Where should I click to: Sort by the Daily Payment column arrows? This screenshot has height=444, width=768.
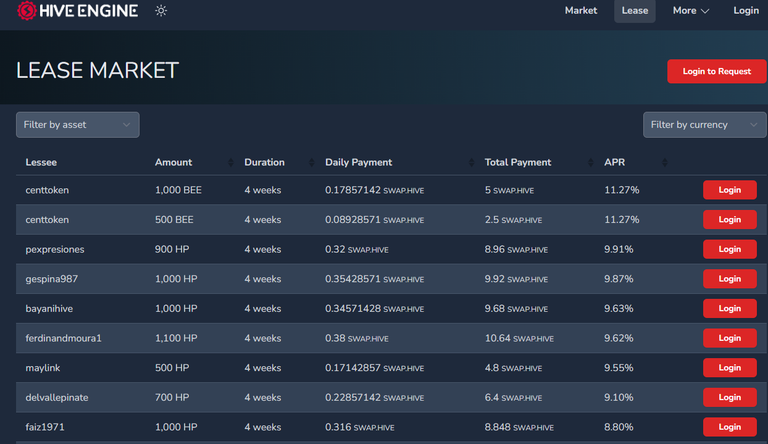tap(471, 163)
